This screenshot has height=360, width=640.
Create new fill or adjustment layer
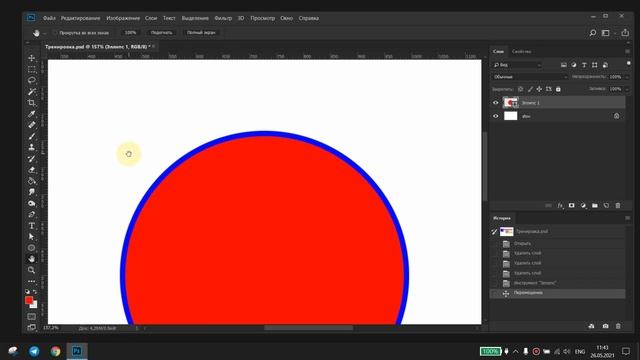(x=583, y=206)
